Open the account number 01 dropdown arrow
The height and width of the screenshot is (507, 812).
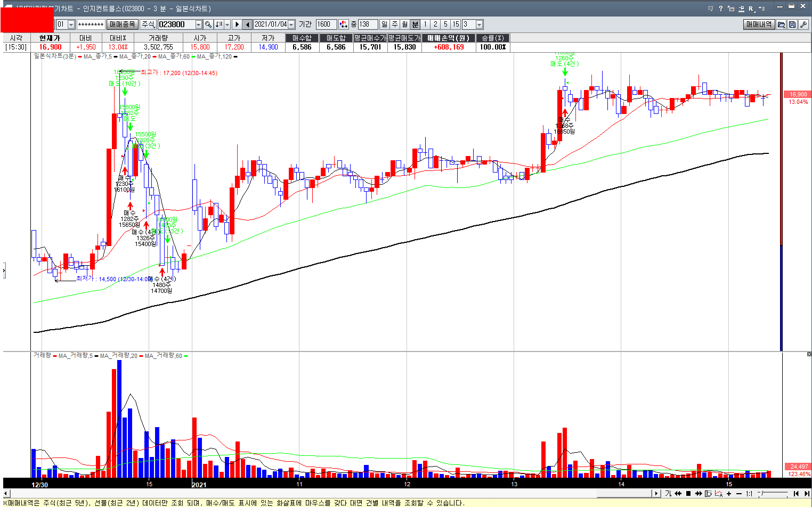click(x=71, y=24)
